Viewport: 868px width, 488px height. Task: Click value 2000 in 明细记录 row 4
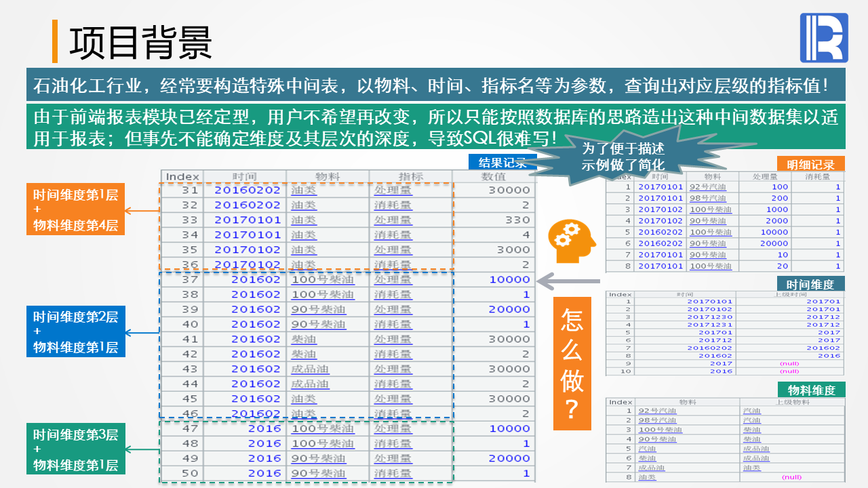pyautogui.click(x=777, y=221)
